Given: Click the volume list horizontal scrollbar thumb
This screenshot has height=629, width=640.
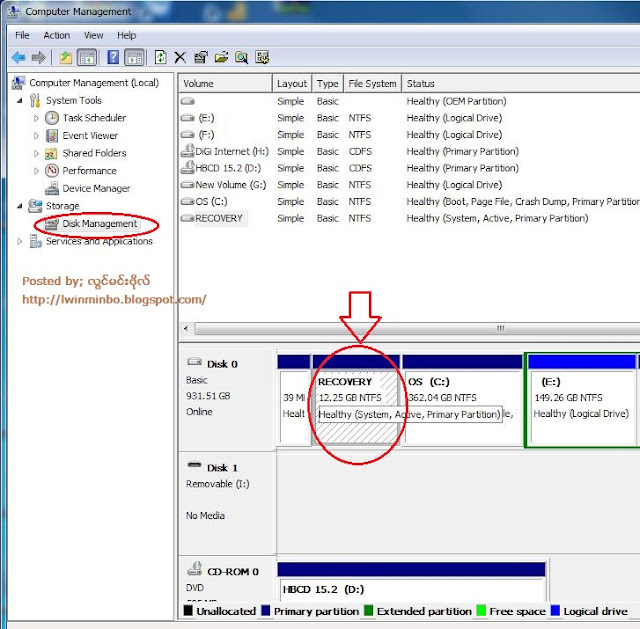Looking at the screenshot, I should [417, 328].
